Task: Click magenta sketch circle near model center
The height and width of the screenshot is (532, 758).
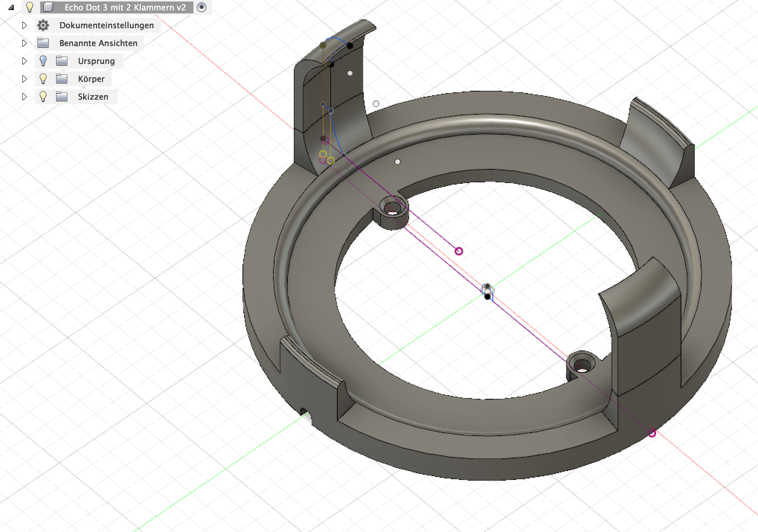Action: (x=459, y=251)
